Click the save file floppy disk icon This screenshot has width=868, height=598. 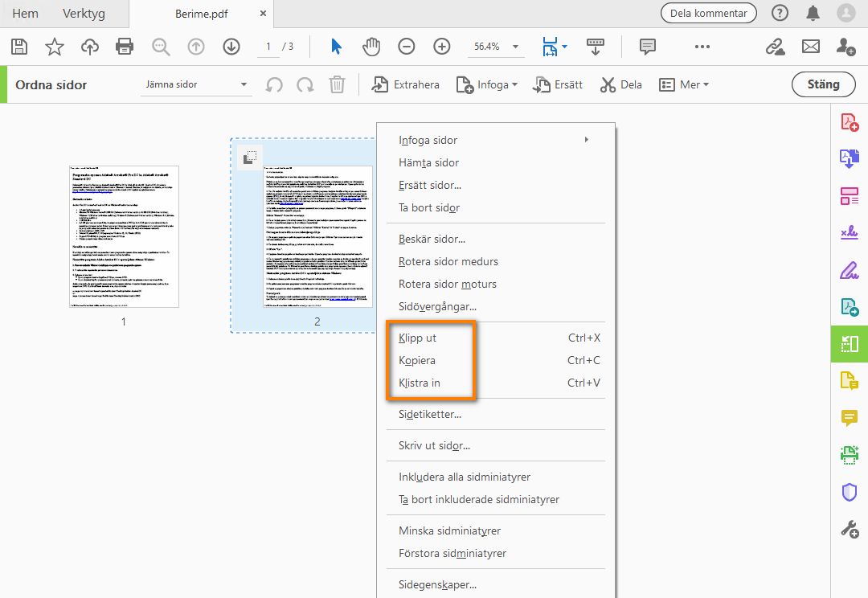pos(19,47)
